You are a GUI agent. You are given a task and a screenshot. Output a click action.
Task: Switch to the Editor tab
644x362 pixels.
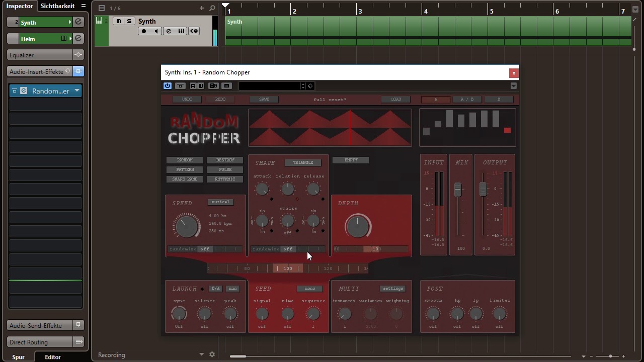tap(53, 357)
